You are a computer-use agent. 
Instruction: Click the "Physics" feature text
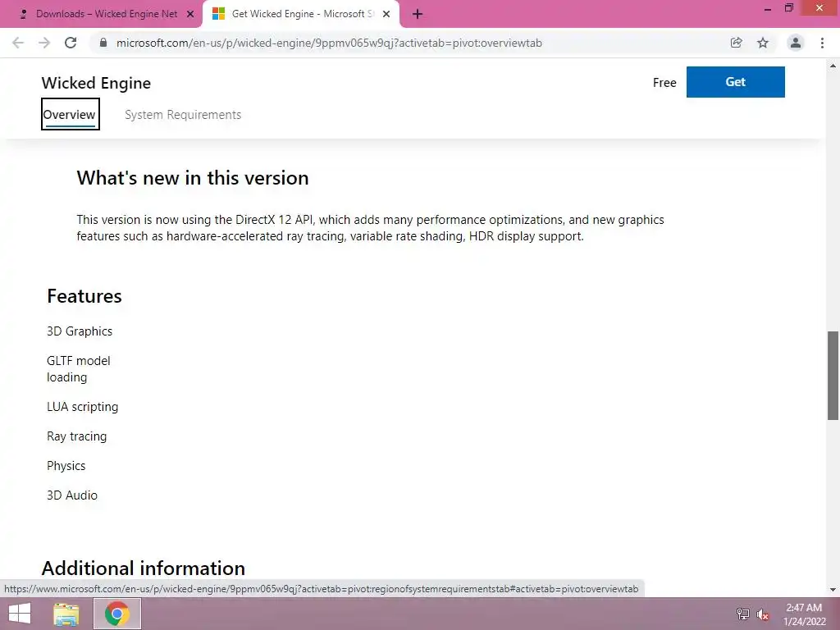click(66, 466)
